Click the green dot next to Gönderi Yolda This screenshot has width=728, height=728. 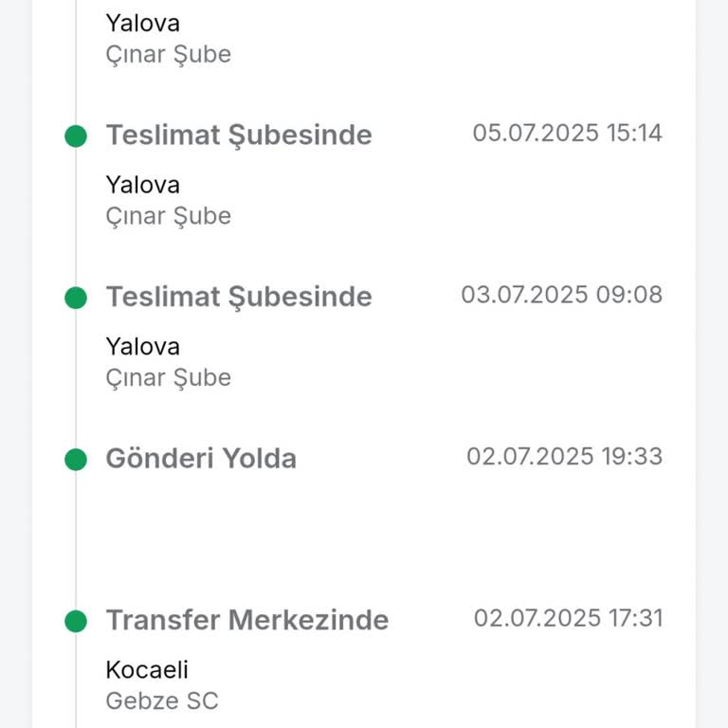[x=76, y=460]
